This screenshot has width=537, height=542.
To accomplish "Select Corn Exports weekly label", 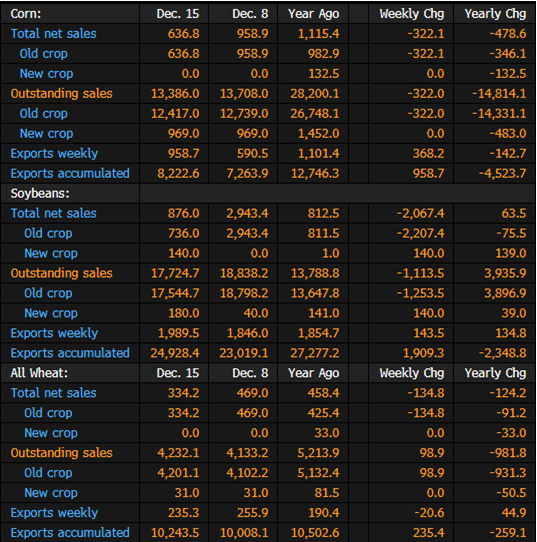I will click(54, 153).
